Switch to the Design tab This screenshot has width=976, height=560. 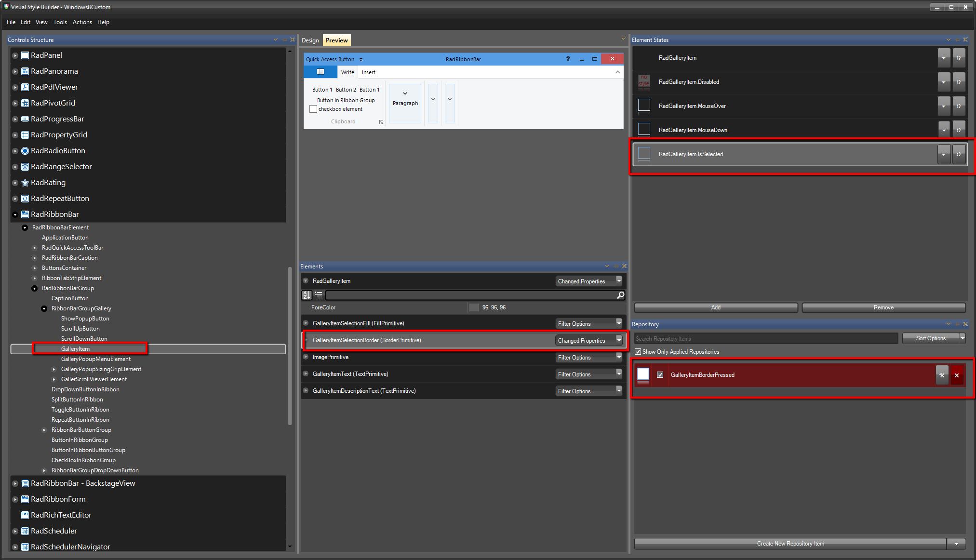click(x=310, y=40)
